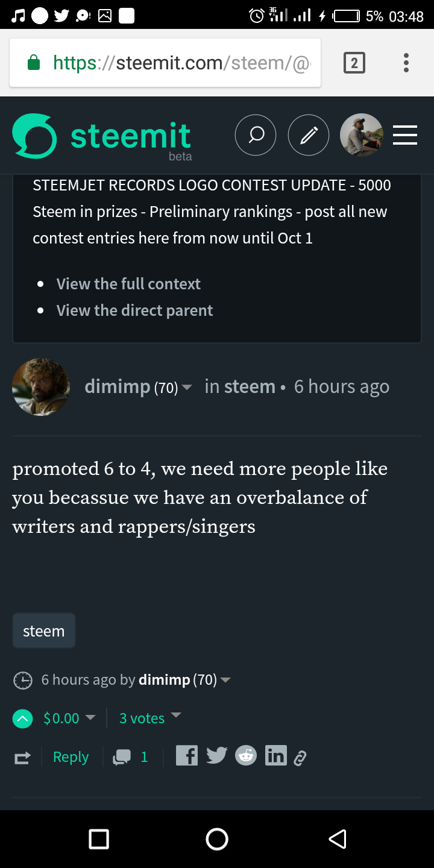The width and height of the screenshot is (434, 868).
Task: Expand the $0.00 payout dropdown
Action: pyautogui.click(x=69, y=718)
